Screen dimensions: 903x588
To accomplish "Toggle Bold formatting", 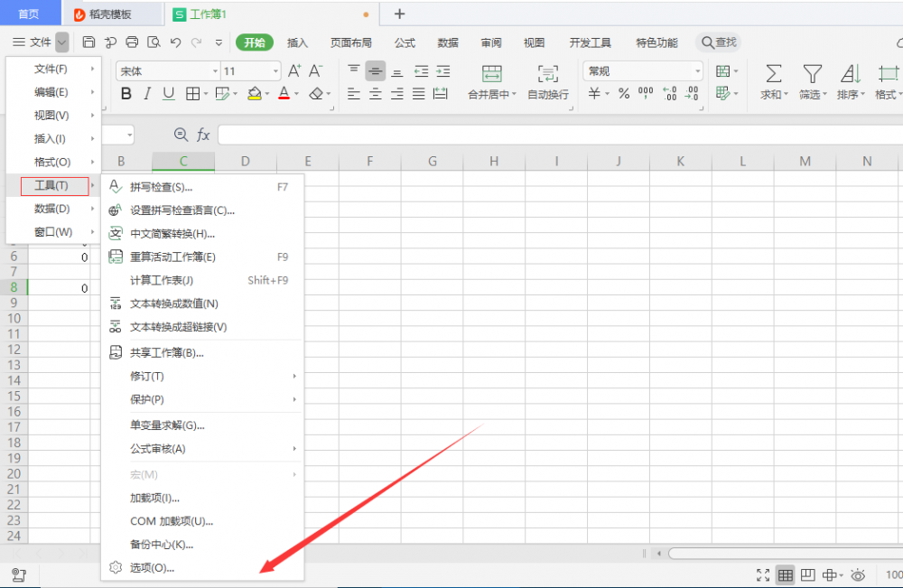I will point(126,93).
